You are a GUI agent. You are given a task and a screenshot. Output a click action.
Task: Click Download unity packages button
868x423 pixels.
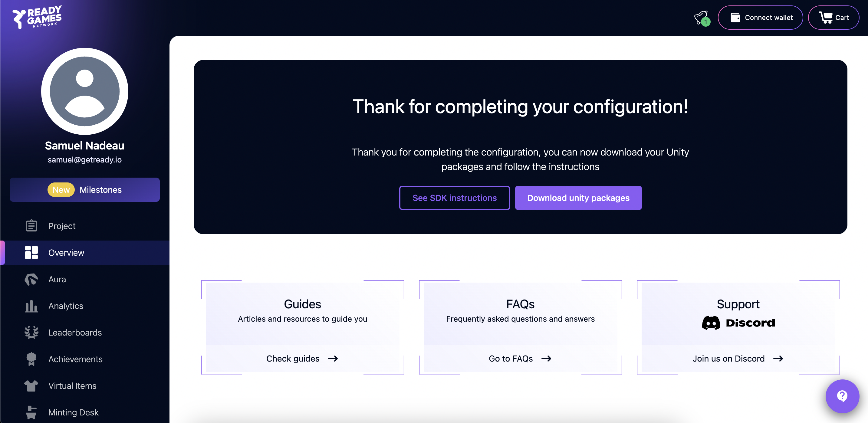tap(578, 198)
